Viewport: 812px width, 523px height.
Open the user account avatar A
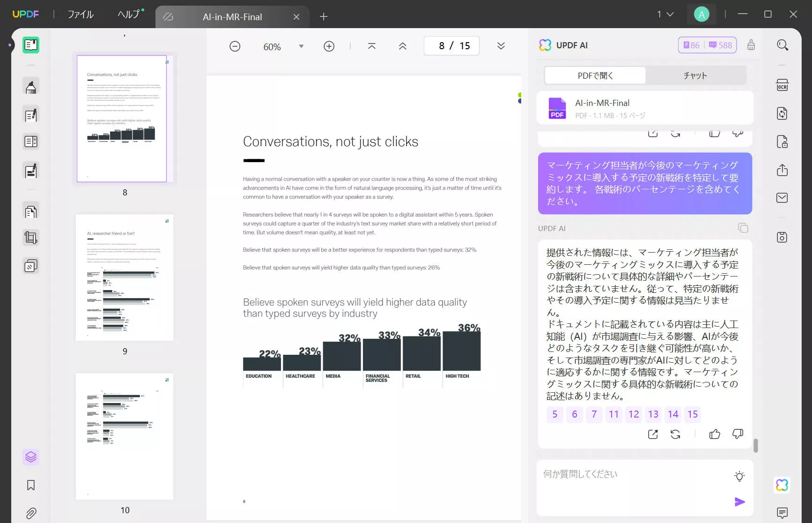point(701,15)
